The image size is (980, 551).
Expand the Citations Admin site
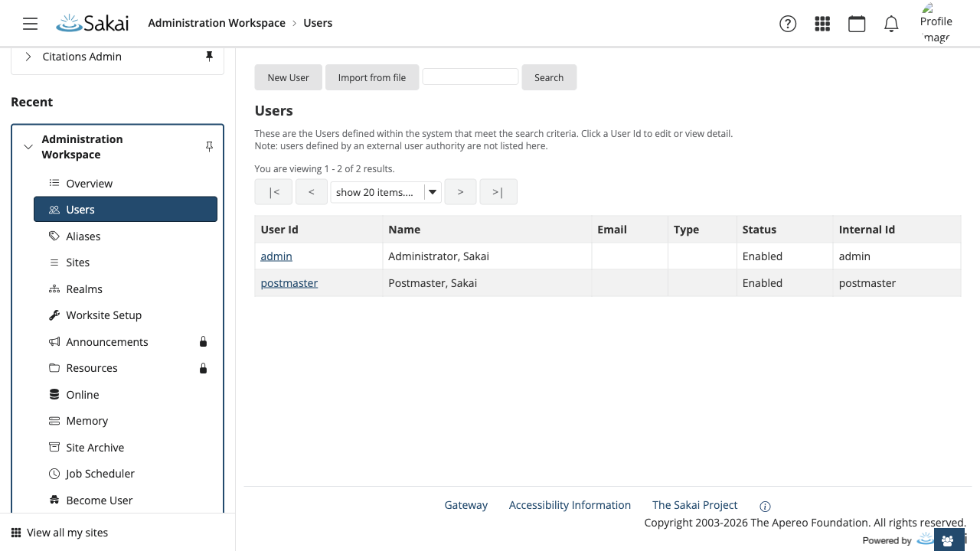point(28,57)
